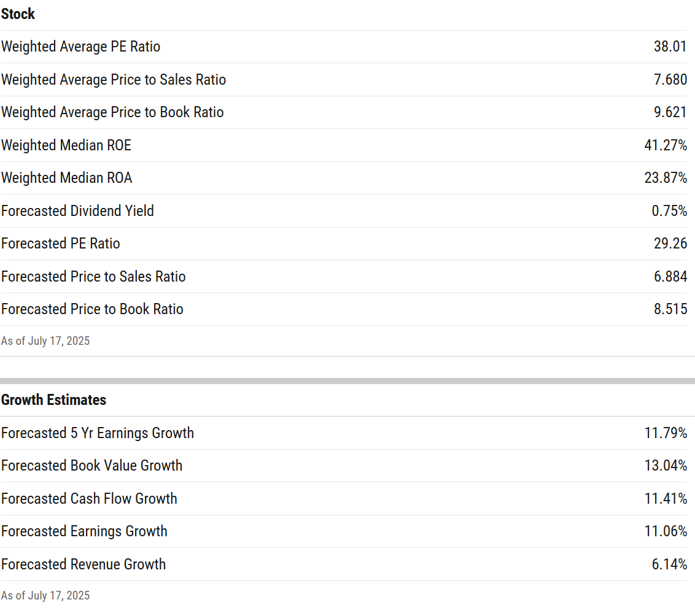Select the Weighted Average PE Ratio label
Screen dimensions: 695x616
tap(80, 47)
